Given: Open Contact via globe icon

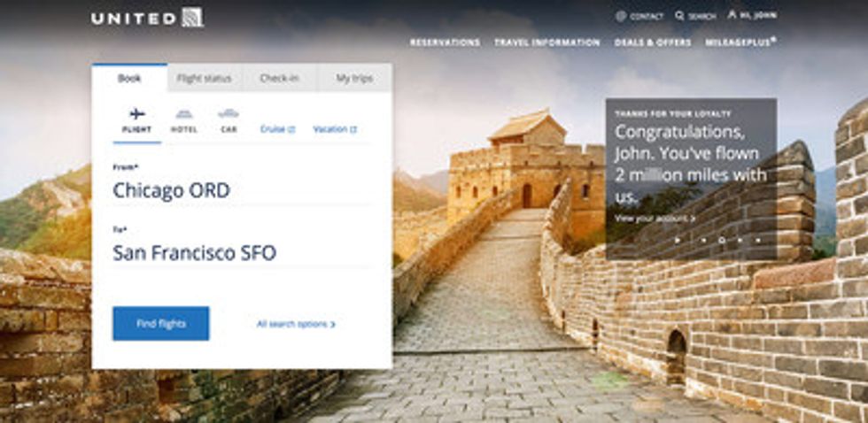Looking at the screenshot, I should 621,16.
